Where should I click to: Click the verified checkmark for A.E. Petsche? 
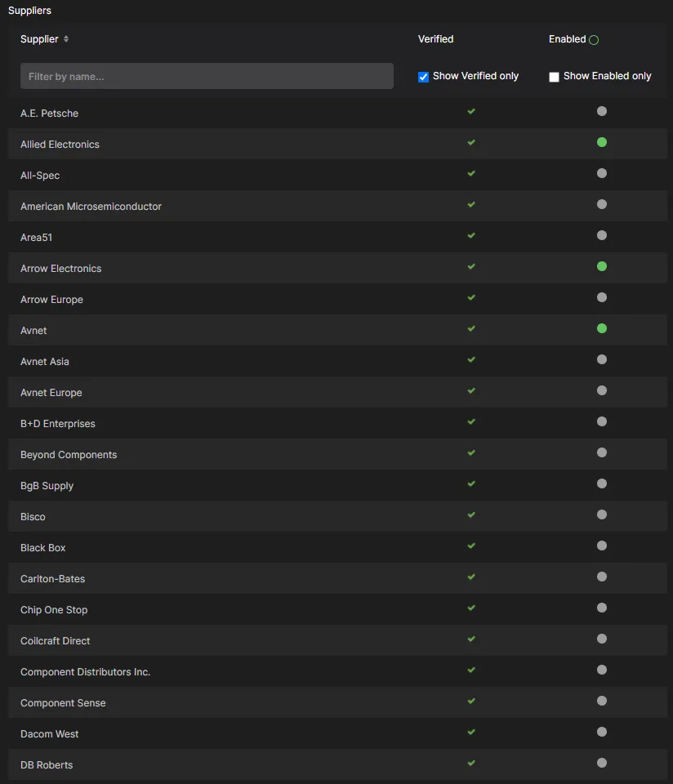point(471,111)
